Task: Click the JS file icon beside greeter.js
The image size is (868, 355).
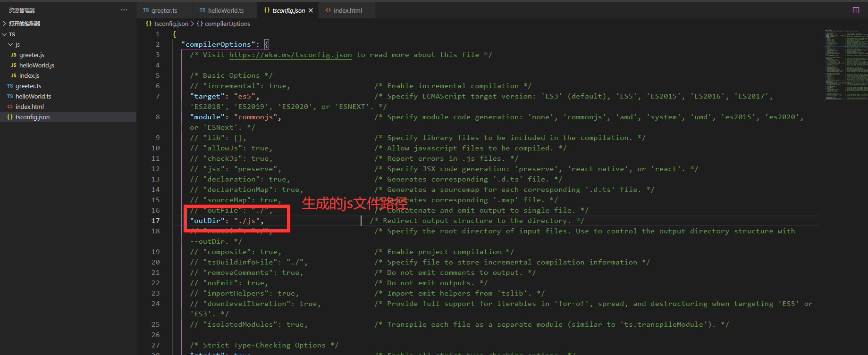Action: [14, 55]
